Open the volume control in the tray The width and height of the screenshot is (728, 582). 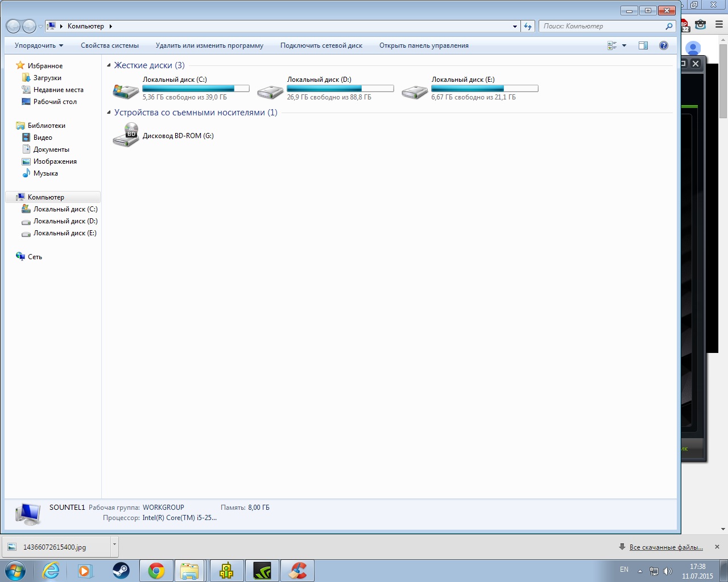pos(667,571)
